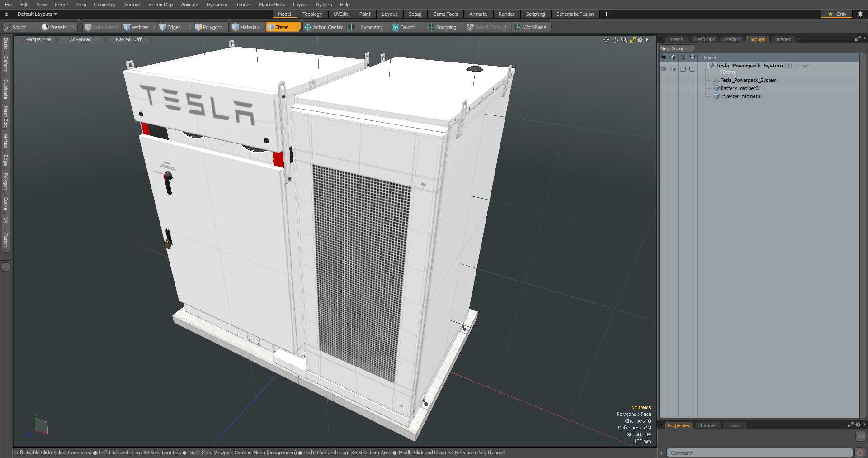Screen dimensions: 868x458
Task: Toggle the lock box for Tesla_Powerpack_System group
Action: [683, 69]
